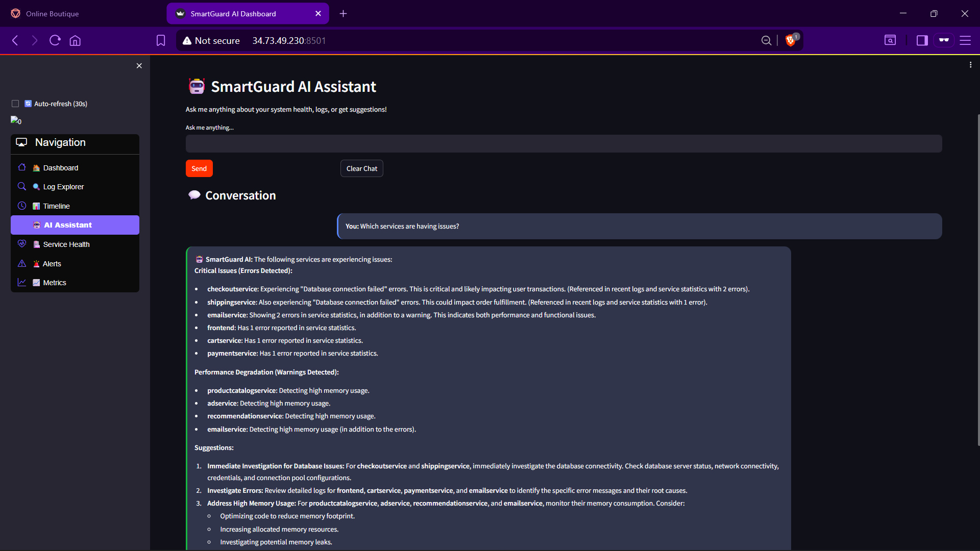Open Streamlit three-dot main menu
The image size is (980, 551).
click(970, 65)
